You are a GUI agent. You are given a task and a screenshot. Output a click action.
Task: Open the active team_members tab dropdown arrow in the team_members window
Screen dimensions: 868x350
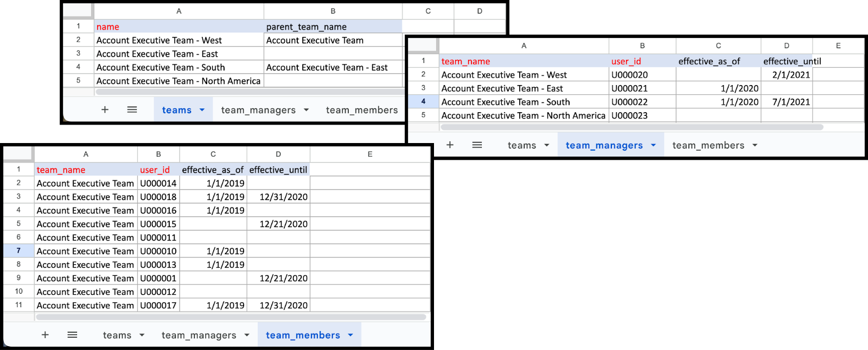pyautogui.click(x=350, y=335)
